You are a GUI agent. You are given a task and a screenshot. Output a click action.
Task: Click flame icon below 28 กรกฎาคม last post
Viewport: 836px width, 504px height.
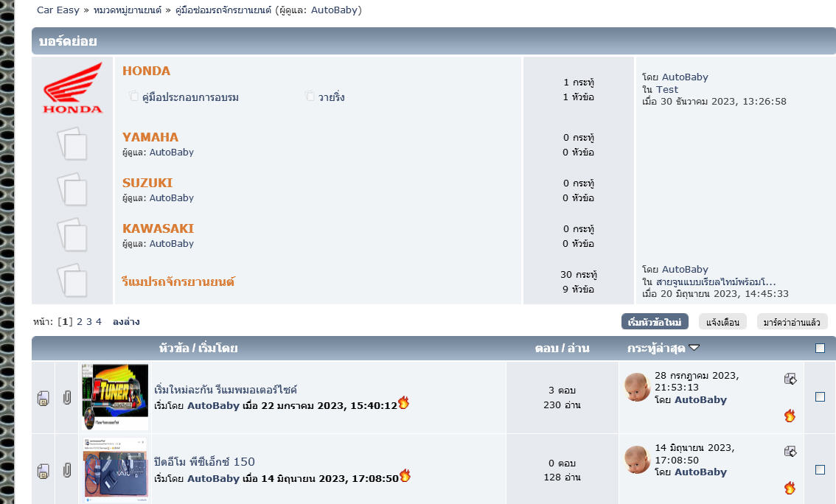tap(790, 416)
